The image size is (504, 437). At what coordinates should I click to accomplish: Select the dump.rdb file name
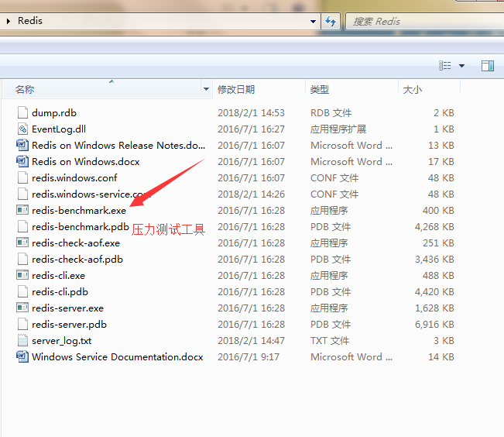(x=54, y=113)
